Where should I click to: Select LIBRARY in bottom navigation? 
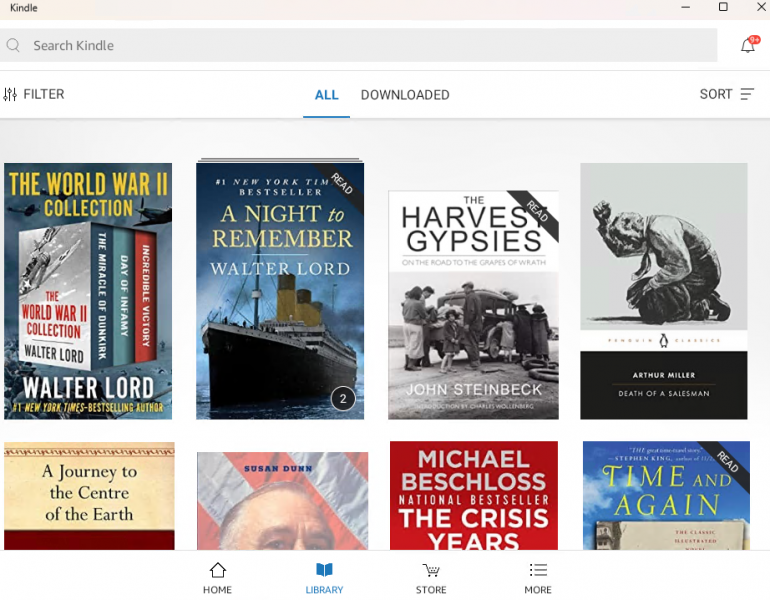coord(324,578)
